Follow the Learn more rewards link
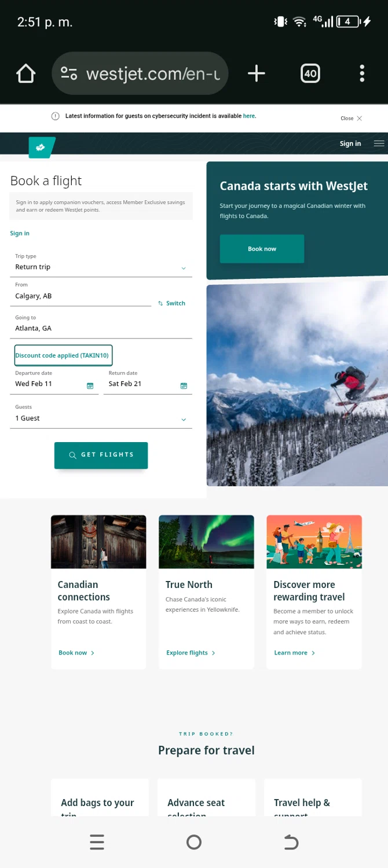The height and width of the screenshot is (868, 388). [x=295, y=653]
